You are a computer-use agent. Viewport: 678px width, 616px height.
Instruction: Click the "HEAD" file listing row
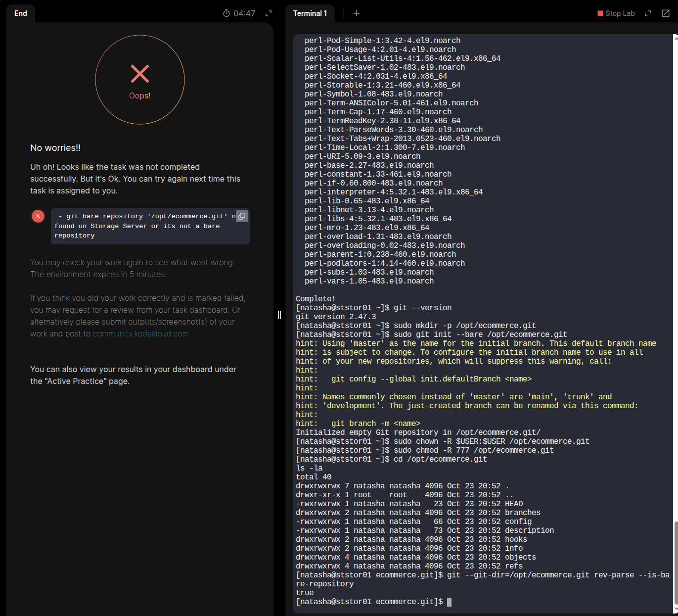[x=409, y=504]
